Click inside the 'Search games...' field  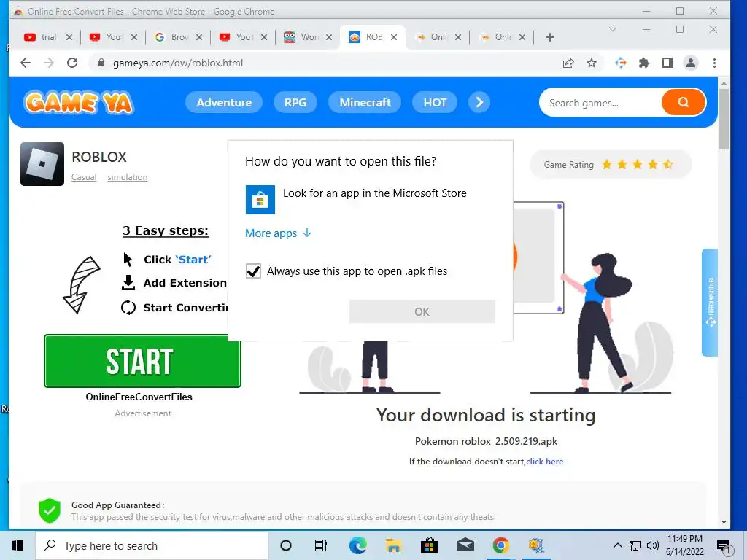[600, 102]
